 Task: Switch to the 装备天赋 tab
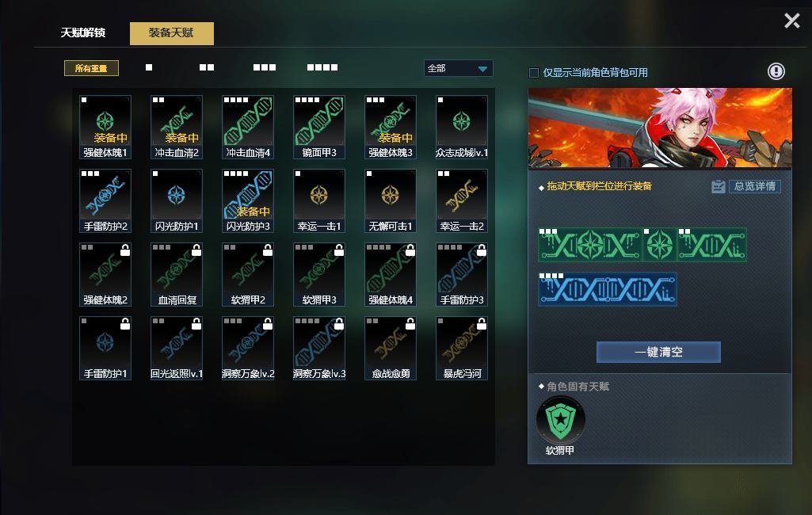(x=171, y=33)
